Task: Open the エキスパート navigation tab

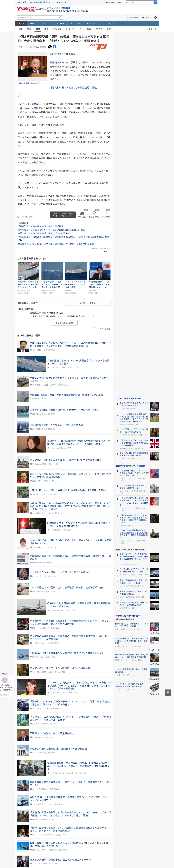Action: pos(58,24)
